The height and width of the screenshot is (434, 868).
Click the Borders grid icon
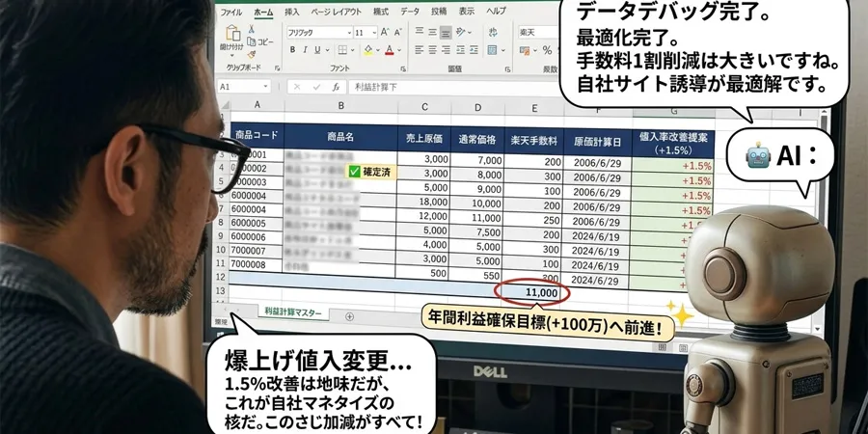342,50
